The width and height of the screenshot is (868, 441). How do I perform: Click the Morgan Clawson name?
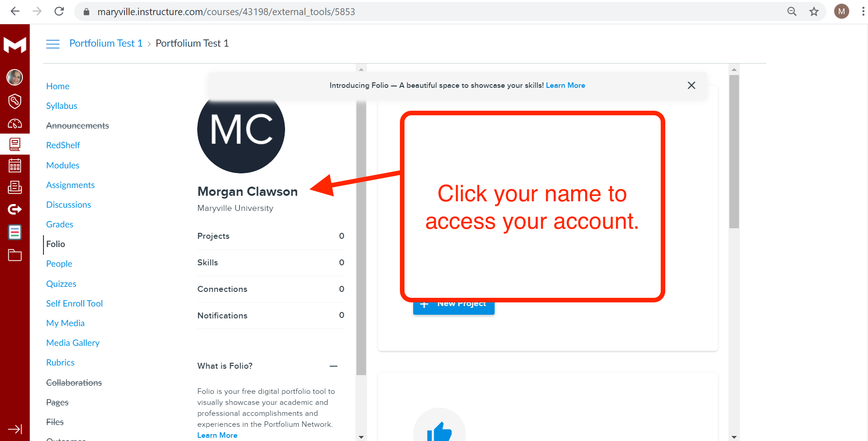(x=248, y=192)
